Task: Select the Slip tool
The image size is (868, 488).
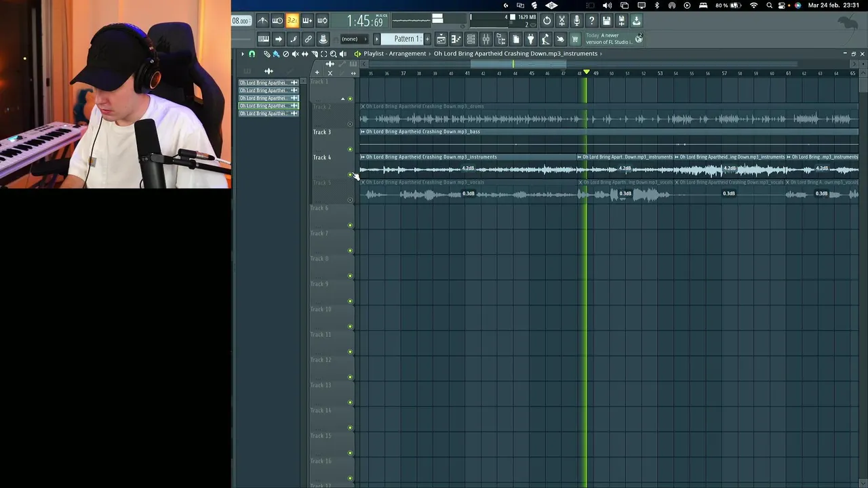Action: (304, 54)
